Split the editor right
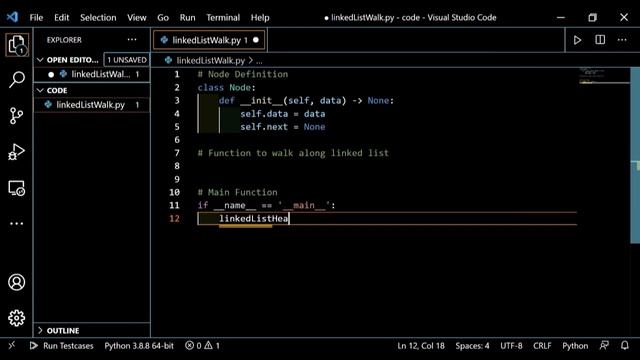The height and width of the screenshot is (360, 640). click(x=600, y=40)
